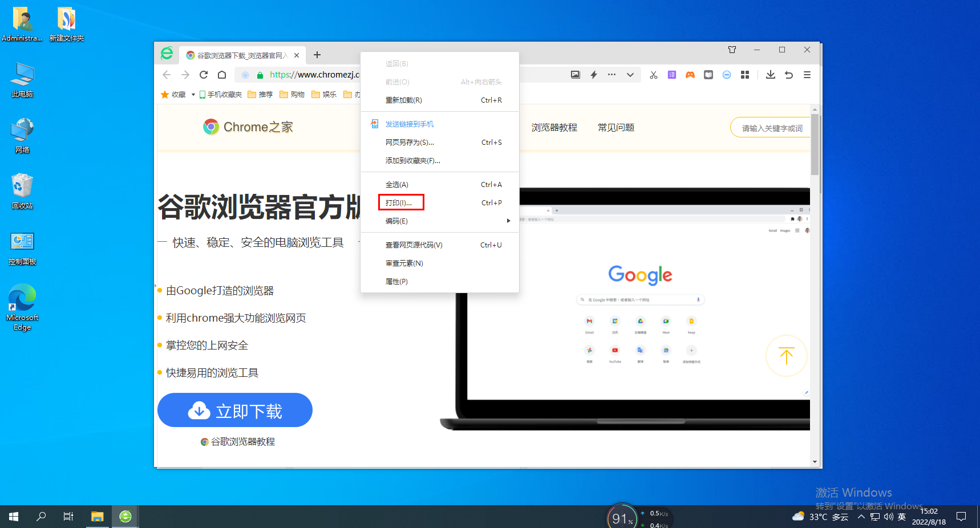Click the orange gamepad games icon
The height and width of the screenshot is (528, 980).
690,75
